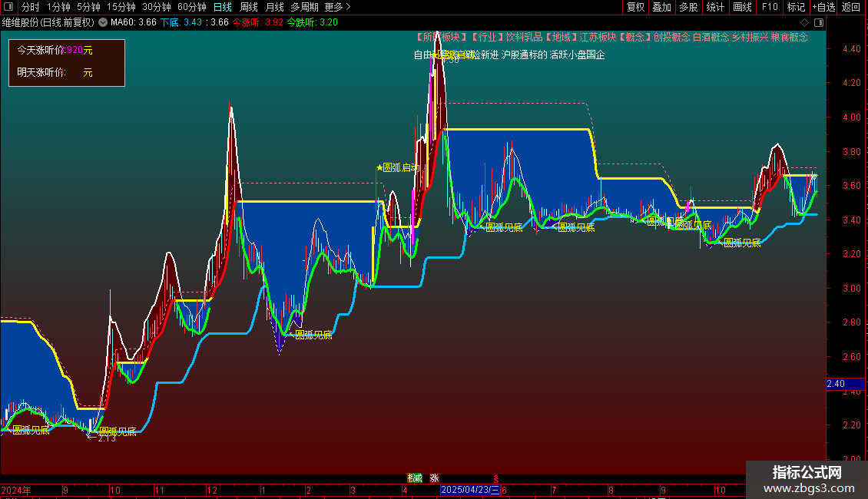Switch to 月线 monthly chart
868x499 pixels.
pyautogui.click(x=274, y=7)
